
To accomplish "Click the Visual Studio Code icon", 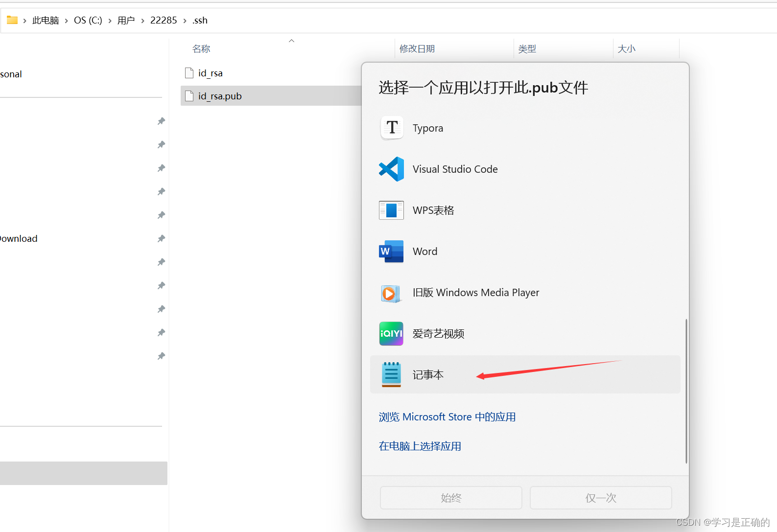I will tap(392, 169).
